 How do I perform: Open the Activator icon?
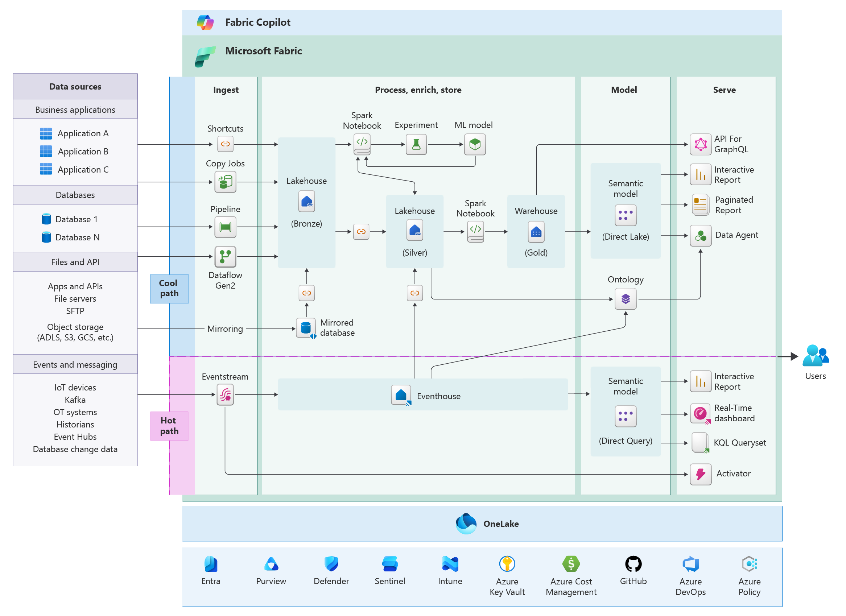pos(701,474)
